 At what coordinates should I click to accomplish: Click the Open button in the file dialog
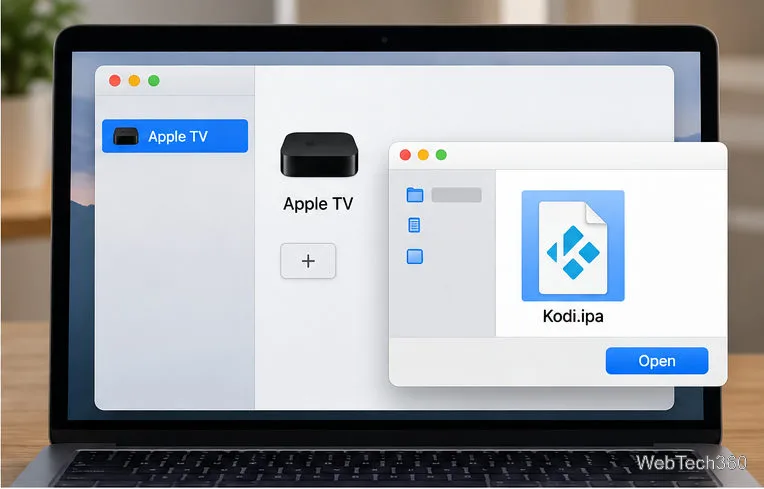pyautogui.click(x=657, y=361)
